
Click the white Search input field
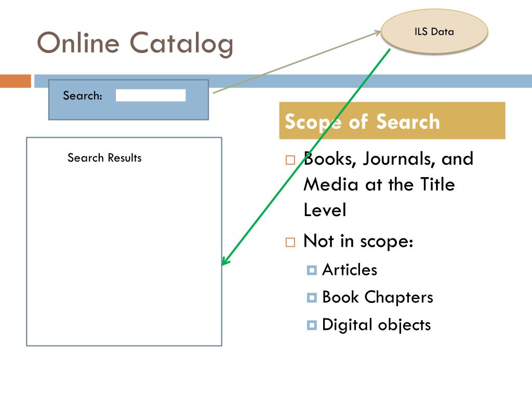point(151,96)
